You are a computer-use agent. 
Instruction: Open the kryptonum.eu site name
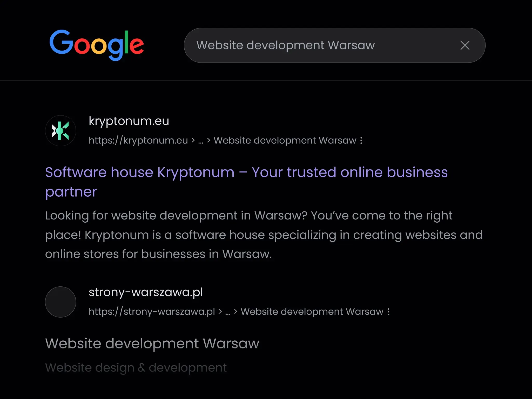(129, 121)
